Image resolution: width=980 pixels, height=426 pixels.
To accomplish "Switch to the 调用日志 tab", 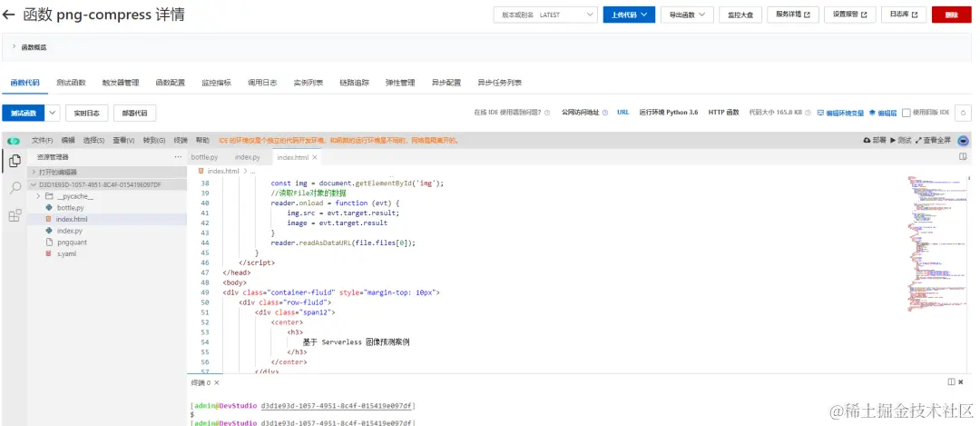I will tap(262, 83).
